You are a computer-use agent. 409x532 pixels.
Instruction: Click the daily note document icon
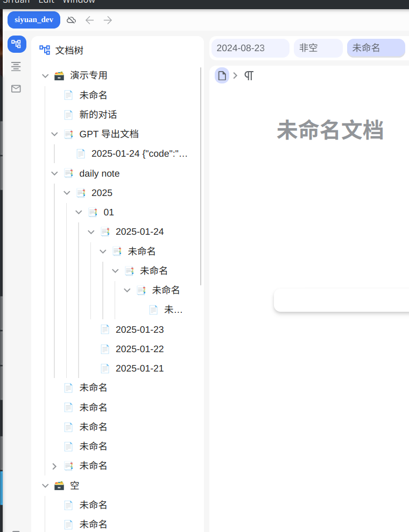point(68,173)
